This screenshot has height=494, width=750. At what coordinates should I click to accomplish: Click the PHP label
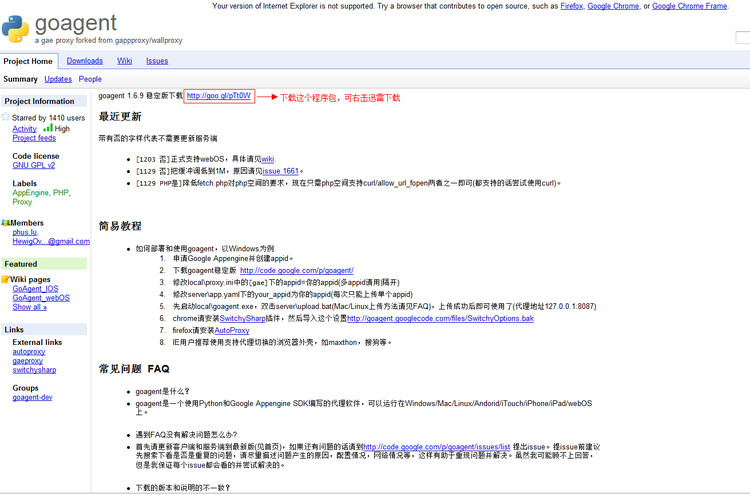click(x=61, y=192)
